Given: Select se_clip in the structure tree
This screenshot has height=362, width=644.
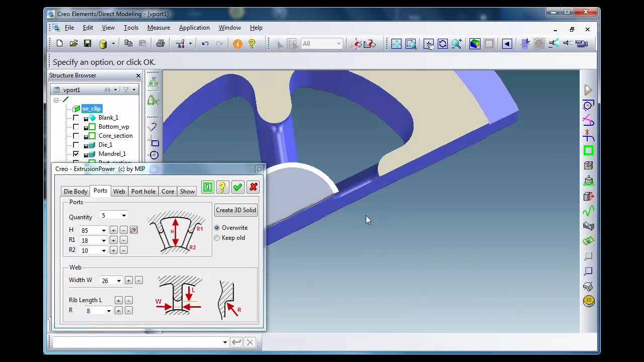Looking at the screenshot, I should coord(92,109).
